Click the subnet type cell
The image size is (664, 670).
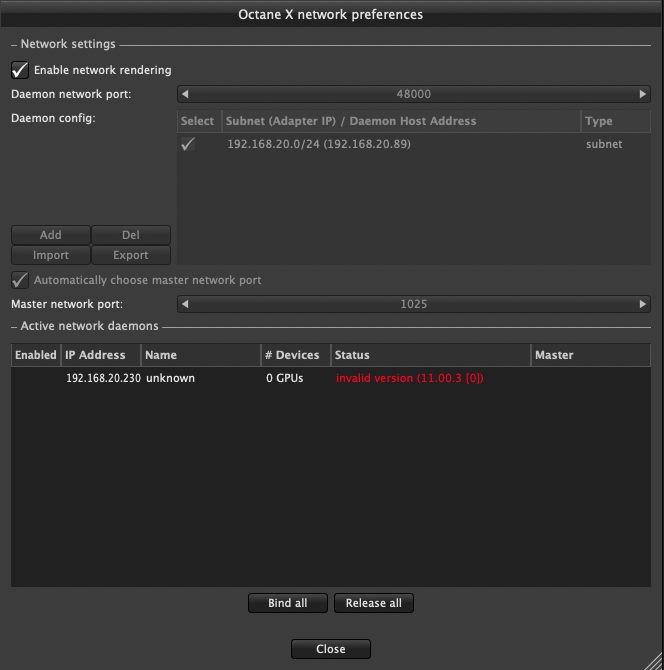tap(604, 144)
